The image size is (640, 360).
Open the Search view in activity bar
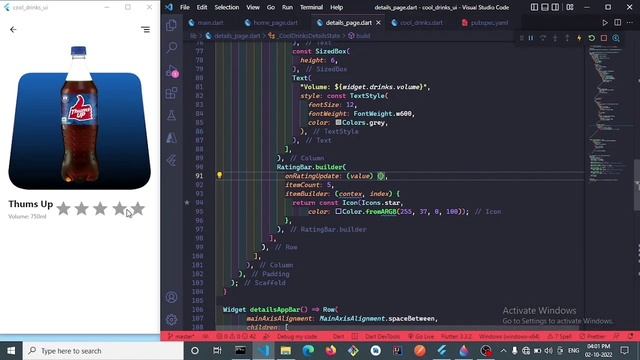171,48
